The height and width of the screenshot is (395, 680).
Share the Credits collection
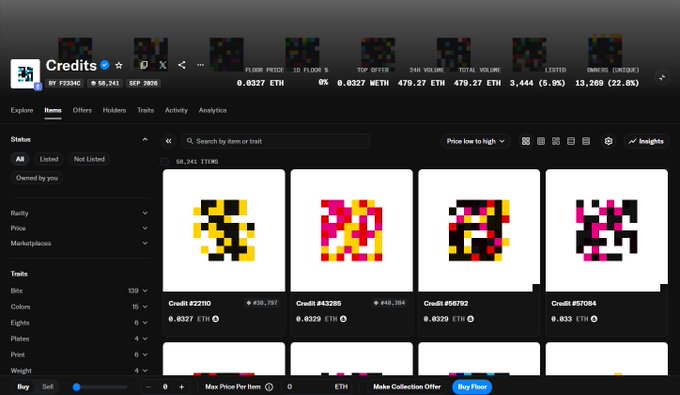(182, 65)
